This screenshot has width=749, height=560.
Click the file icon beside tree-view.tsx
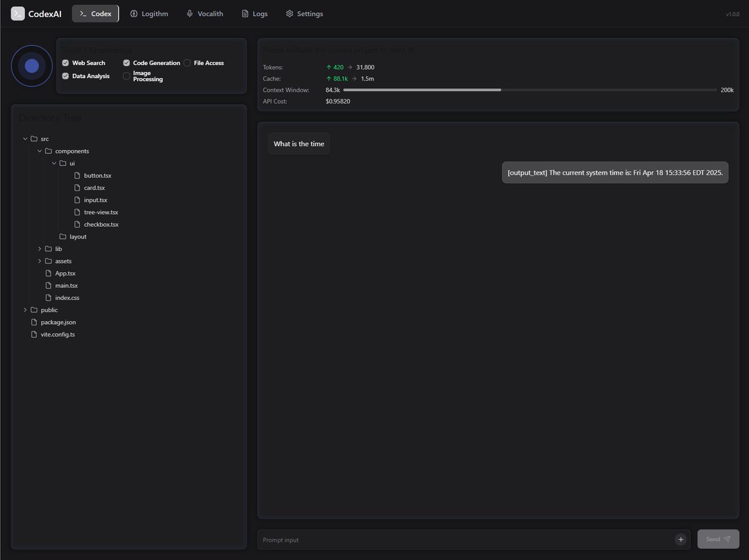tap(77, 212)
